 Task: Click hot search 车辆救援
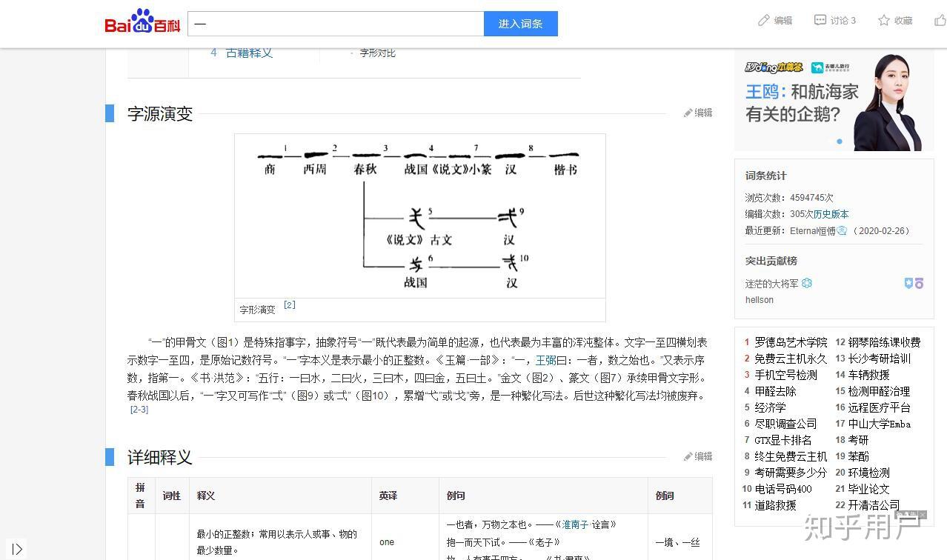coord(868,375)
